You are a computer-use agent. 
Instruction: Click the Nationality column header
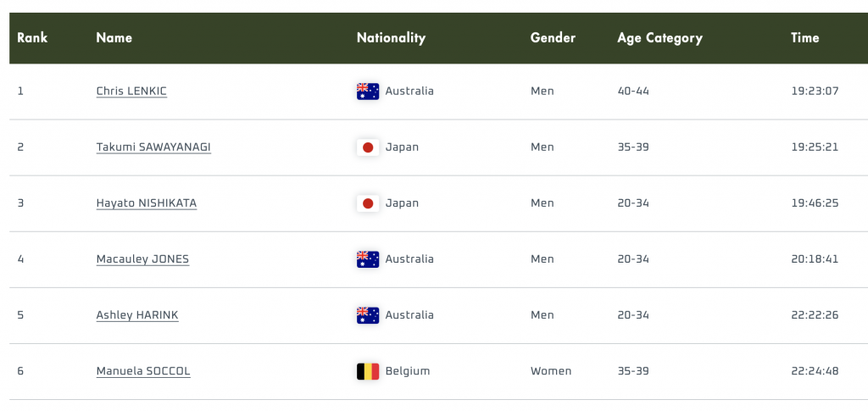point(391,38)
